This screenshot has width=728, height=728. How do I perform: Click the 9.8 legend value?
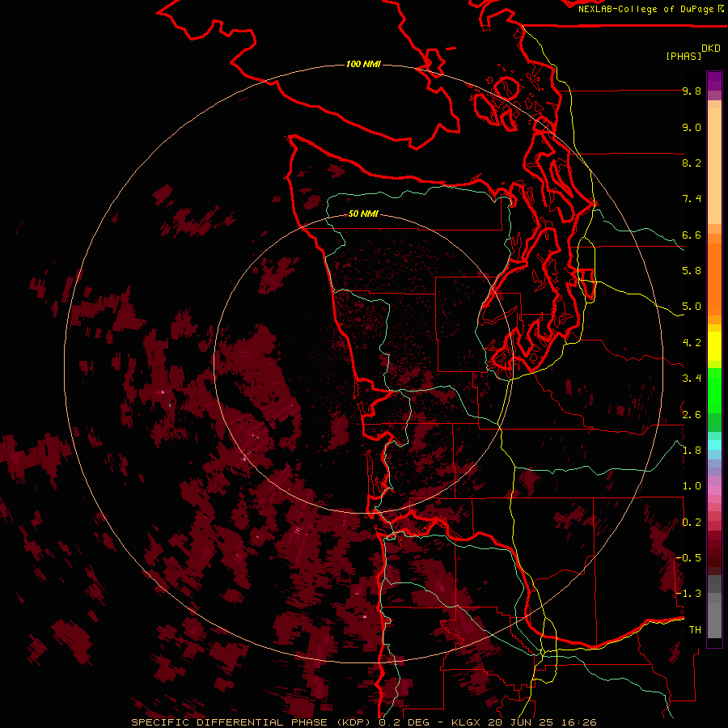point(692,91)
